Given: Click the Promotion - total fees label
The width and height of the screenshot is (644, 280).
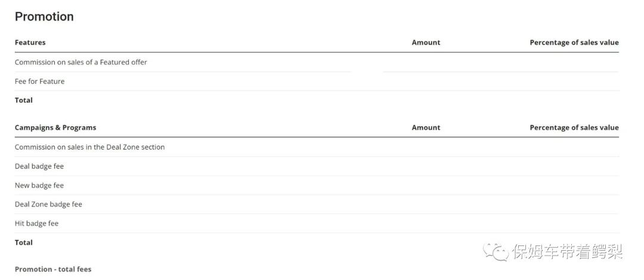Looking at the screenshot, I should point(53,269).
